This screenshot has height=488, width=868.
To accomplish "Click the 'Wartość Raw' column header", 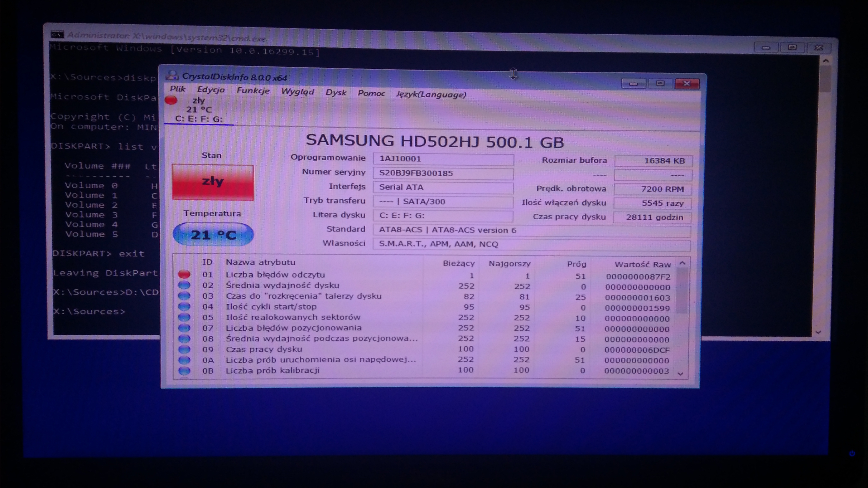I will pyautogui.click(x=643, y=264).
